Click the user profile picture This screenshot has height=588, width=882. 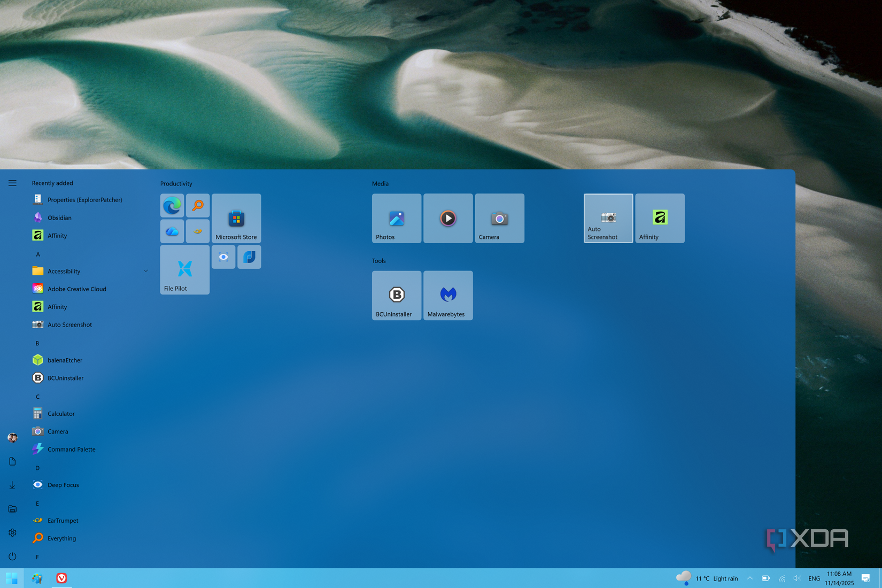tap(12, 437)
